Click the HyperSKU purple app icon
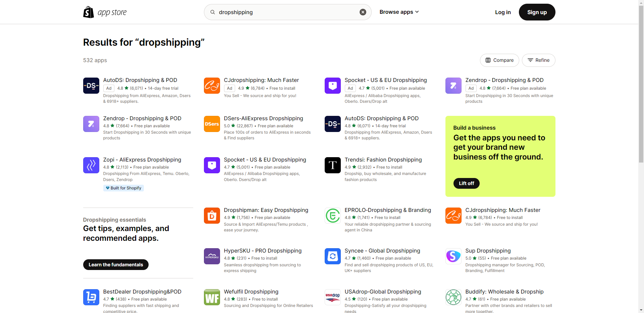Viewport: 644px width, 313px height. [x=212, y=256]
